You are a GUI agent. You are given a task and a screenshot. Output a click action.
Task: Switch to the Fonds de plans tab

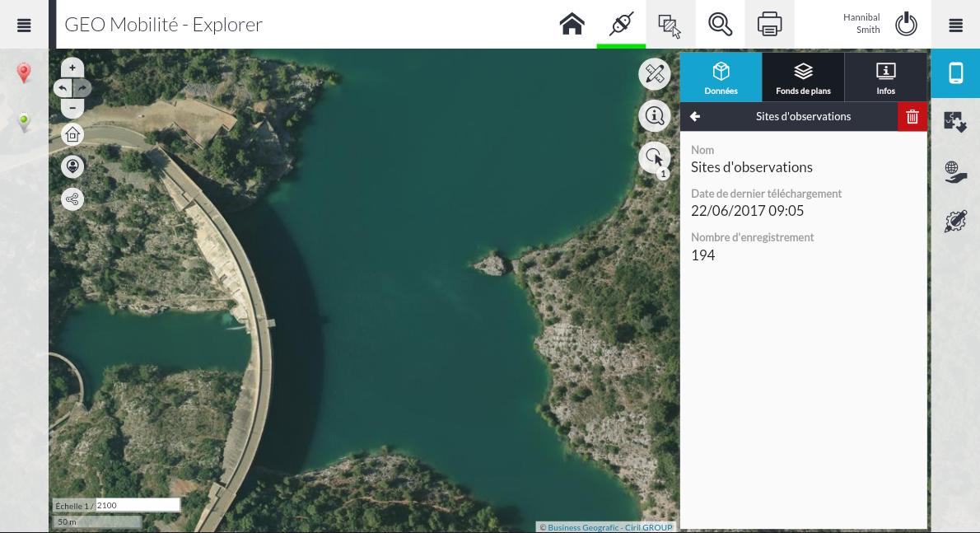(x=803, y=77)
